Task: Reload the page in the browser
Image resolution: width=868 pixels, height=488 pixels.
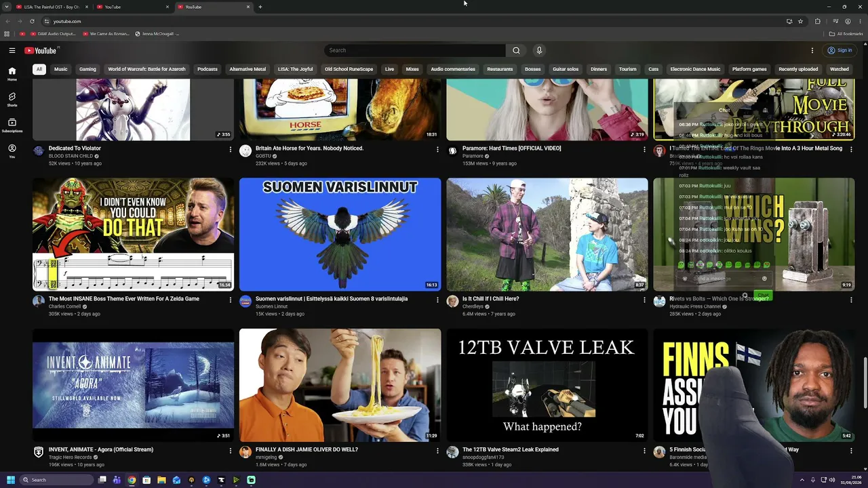Action: pos(32,21)
